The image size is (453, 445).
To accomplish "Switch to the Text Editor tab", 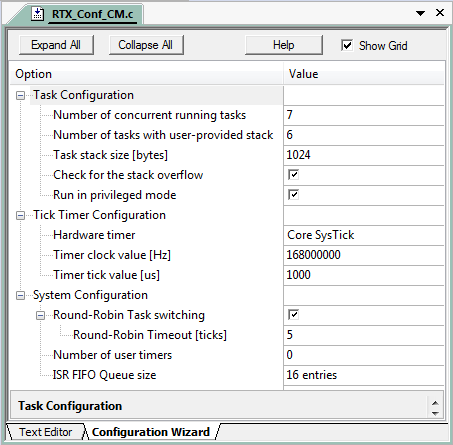I will pos(45,432).
